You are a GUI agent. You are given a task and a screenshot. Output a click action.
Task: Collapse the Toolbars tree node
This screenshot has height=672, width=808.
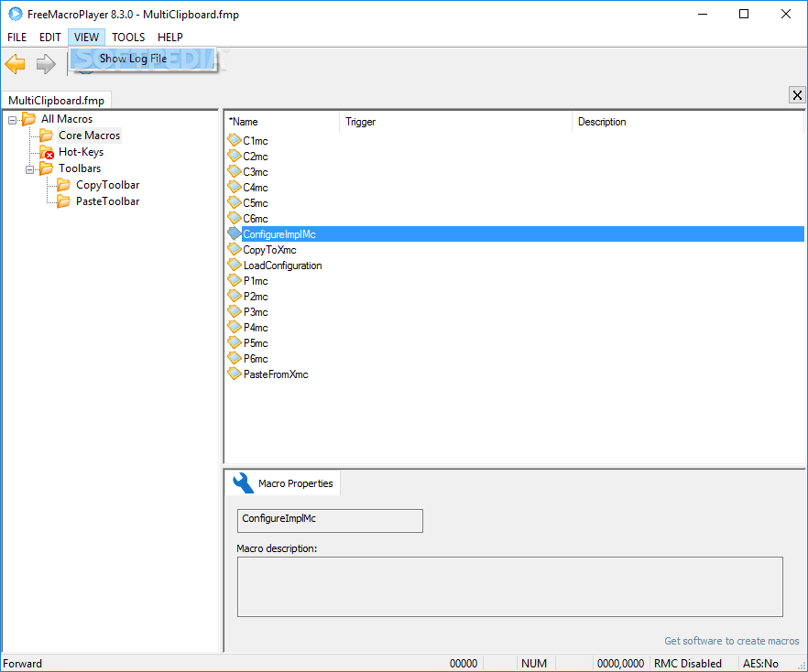[30, 169]
